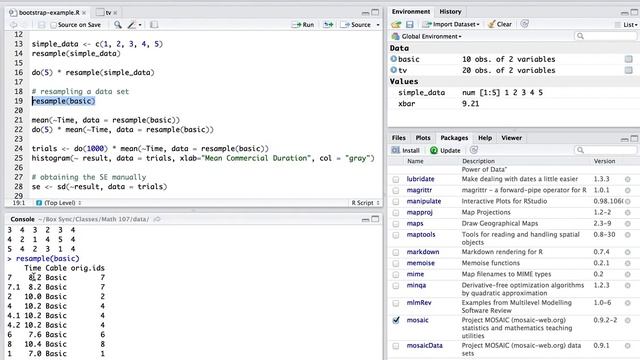
Task: Click the Run button in the editor toolbar
Action: click(x=303, y=24)
